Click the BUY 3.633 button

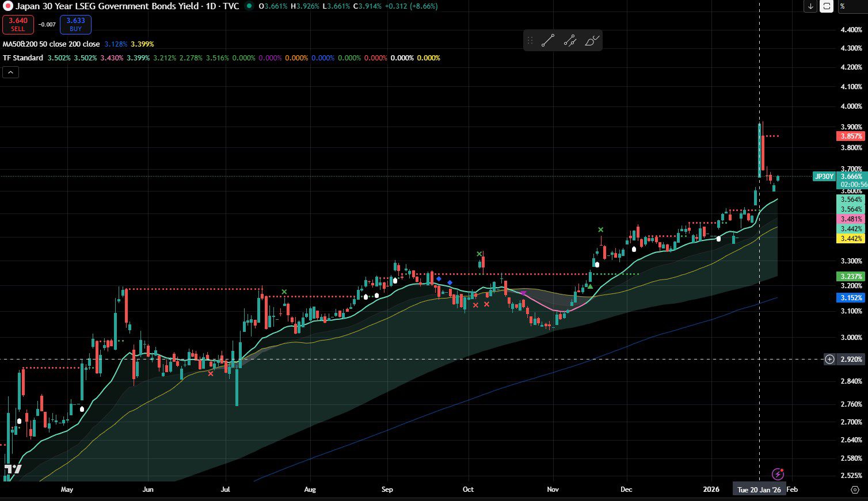point(75,24)
